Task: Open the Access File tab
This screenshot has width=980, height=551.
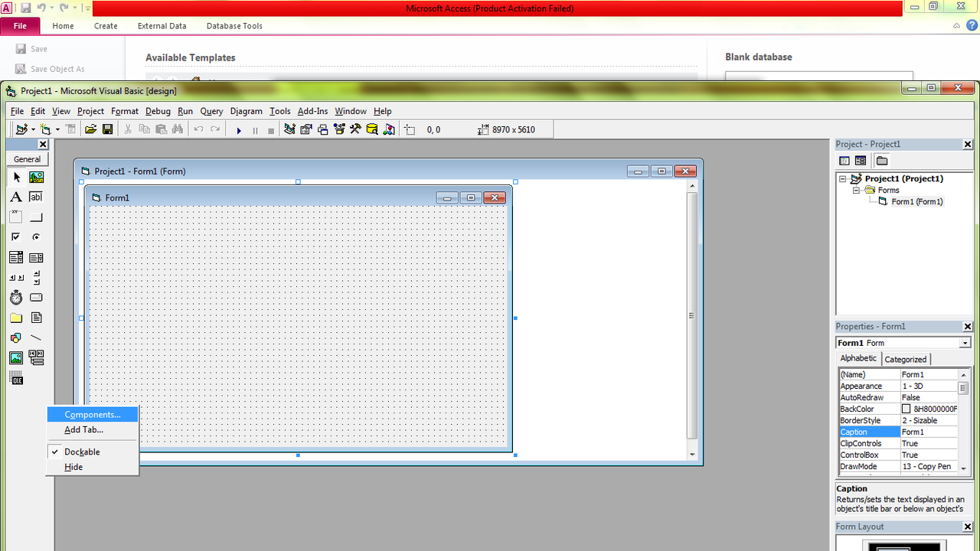Action: click(21, 26)
